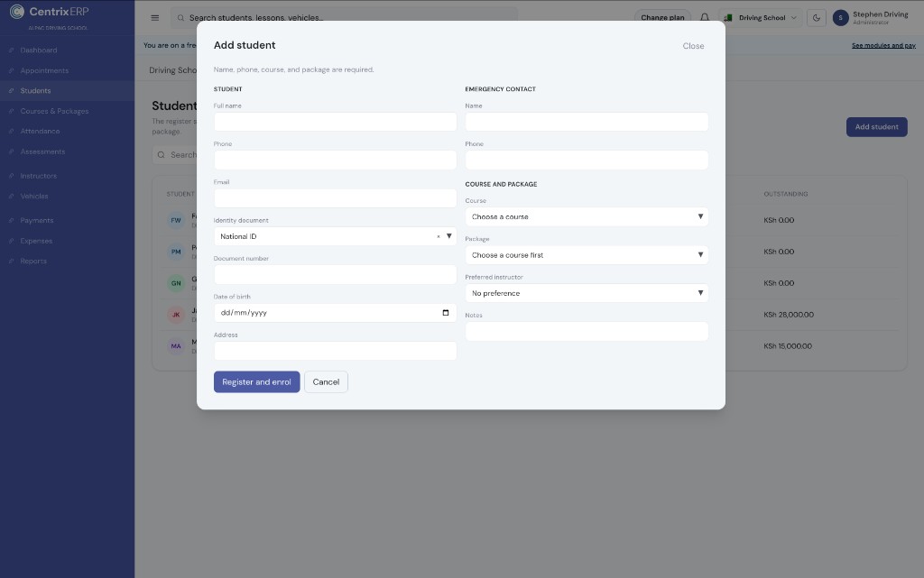Click the CentrixERP logo icon
The height and width of the screenshot is (578, 924).
point(17,11)
